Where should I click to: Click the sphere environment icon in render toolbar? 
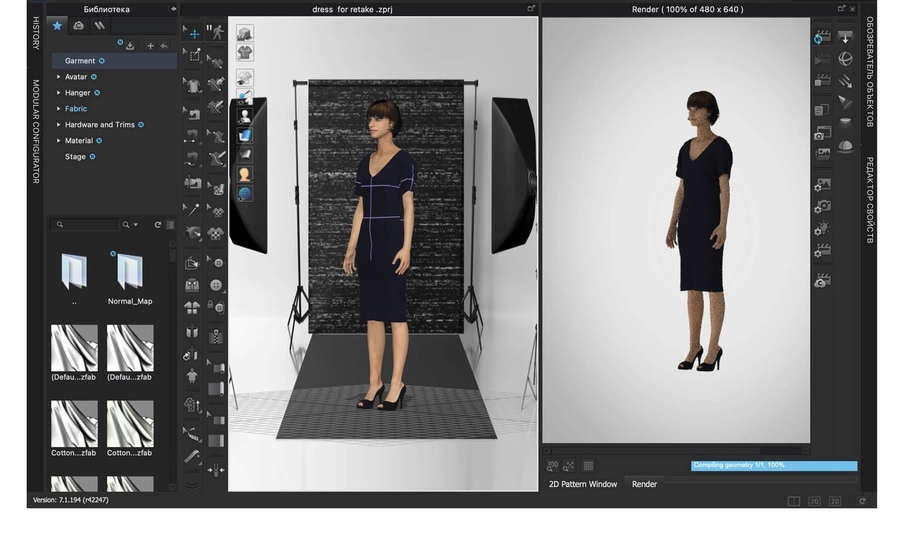tap(845, 59)
